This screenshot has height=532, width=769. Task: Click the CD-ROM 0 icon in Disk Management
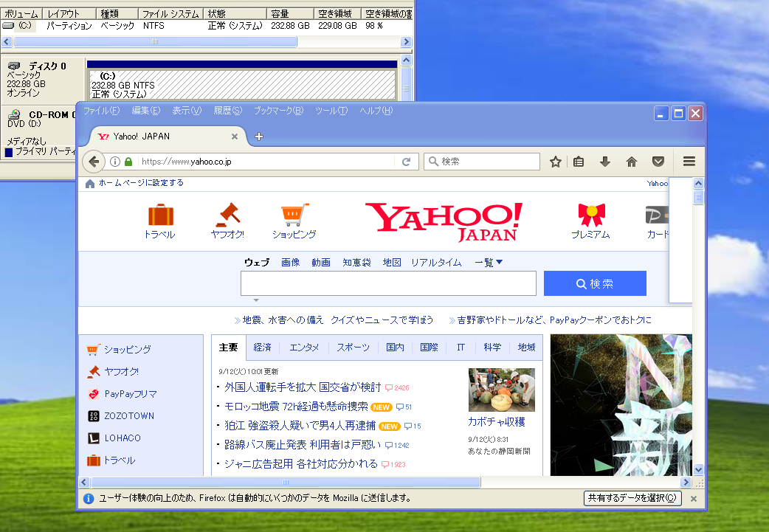point(14,114)
